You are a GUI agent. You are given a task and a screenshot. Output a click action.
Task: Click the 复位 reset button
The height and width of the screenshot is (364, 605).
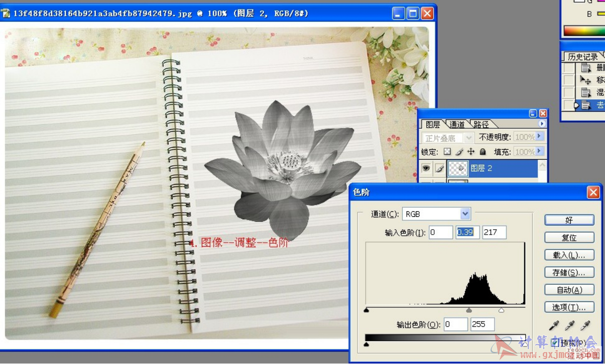coord(569,238)
